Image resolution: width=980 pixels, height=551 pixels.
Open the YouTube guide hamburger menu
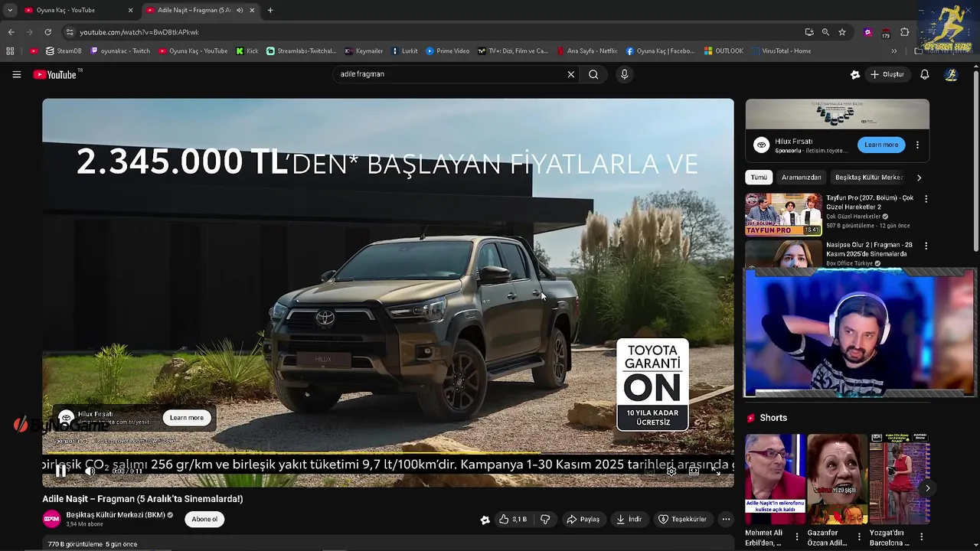click(x=16, y=74)
